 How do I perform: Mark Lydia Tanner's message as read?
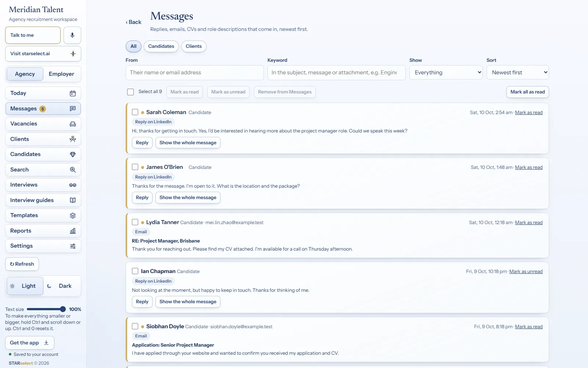[x=529, y=223]
